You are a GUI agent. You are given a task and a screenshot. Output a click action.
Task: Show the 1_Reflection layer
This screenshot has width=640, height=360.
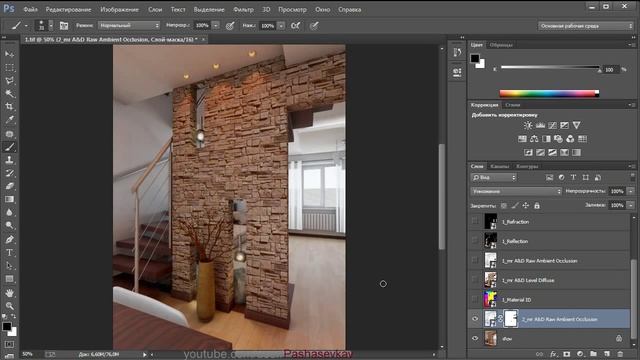(x=475, y=241)
